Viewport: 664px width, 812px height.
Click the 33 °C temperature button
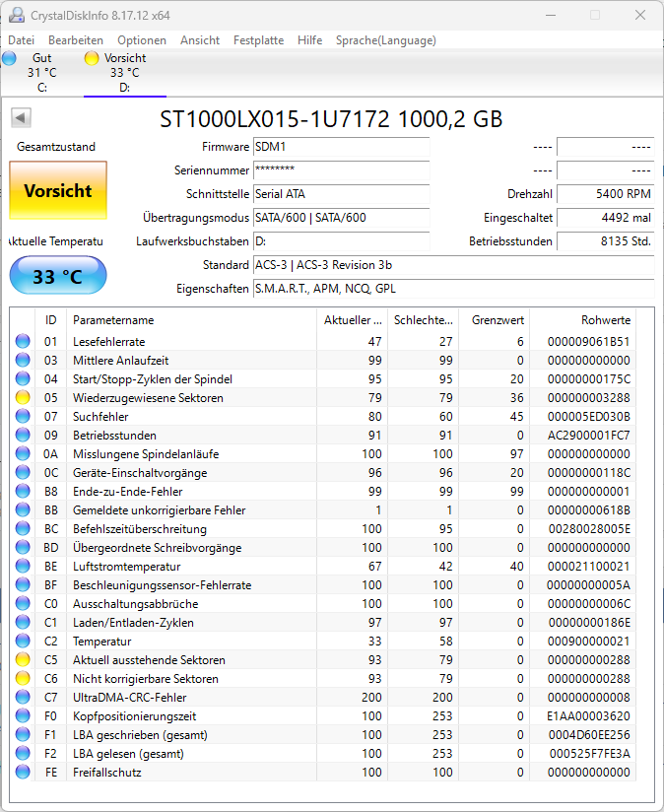click(x=58, y=276)
